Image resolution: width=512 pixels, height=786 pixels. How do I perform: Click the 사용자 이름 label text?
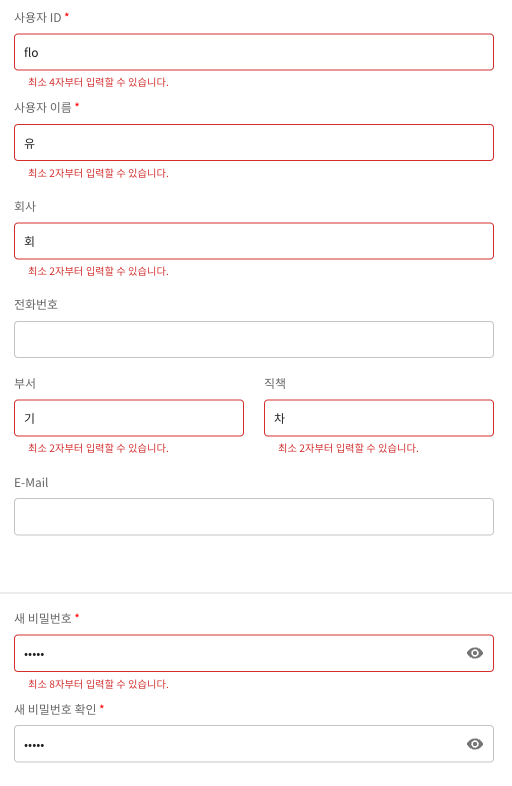pyautogui.click(x=43, y=107)
